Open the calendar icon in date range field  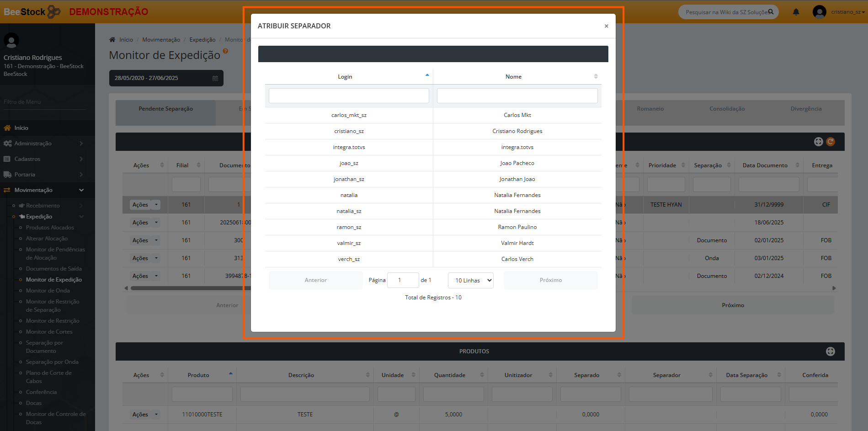215,78
